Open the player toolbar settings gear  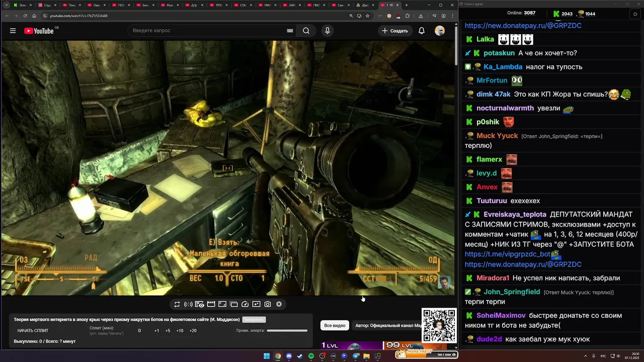click(x=279, y=304)
